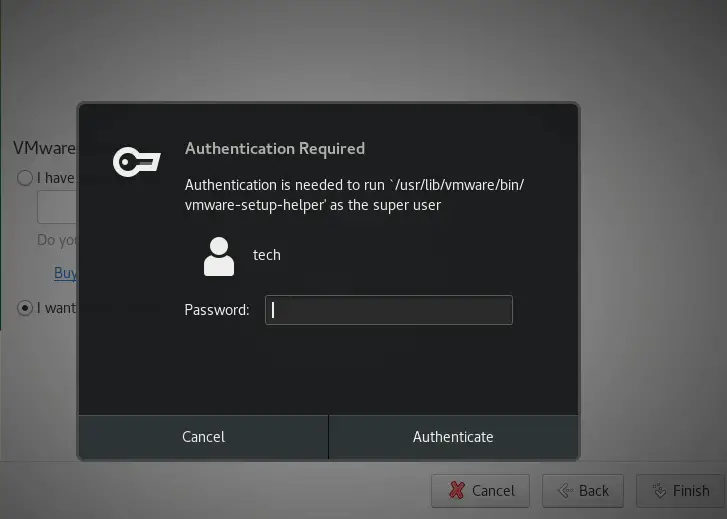This screenshot has width=727, height=519.
Task: Click the key icon in authentication dialog
Action: click(137, 162)
